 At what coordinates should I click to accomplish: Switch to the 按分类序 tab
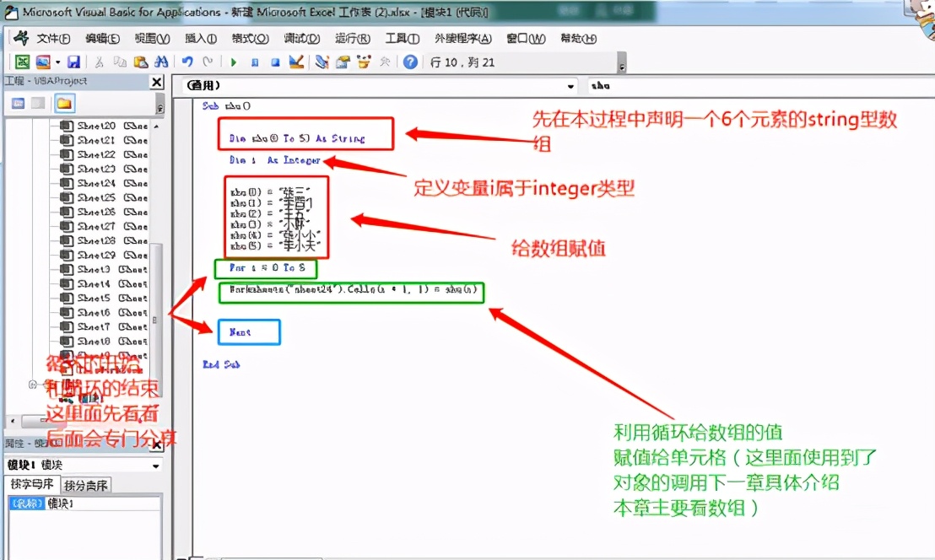point(86,485)
